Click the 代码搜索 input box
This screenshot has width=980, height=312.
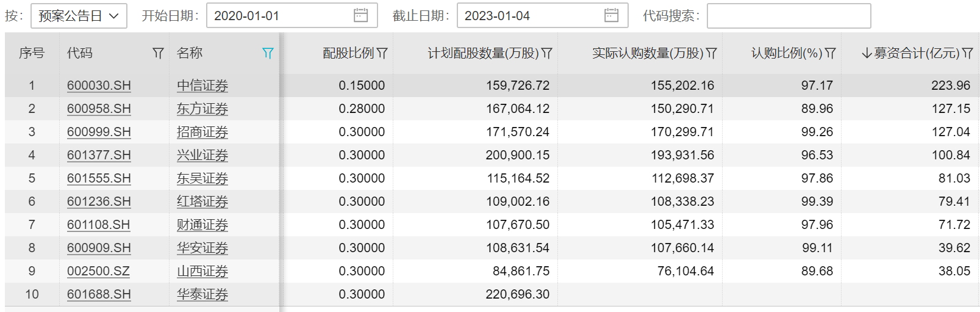[789, 16]
